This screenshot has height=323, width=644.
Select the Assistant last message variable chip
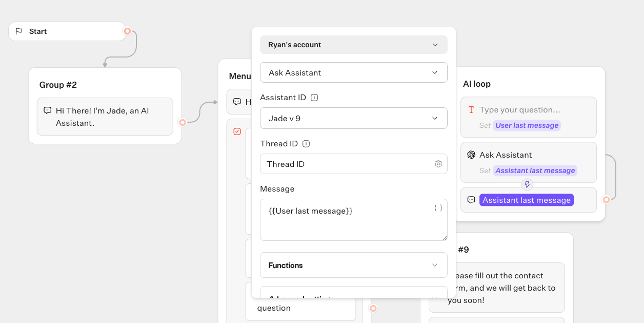pyautogui.click(x=526, y=200)
